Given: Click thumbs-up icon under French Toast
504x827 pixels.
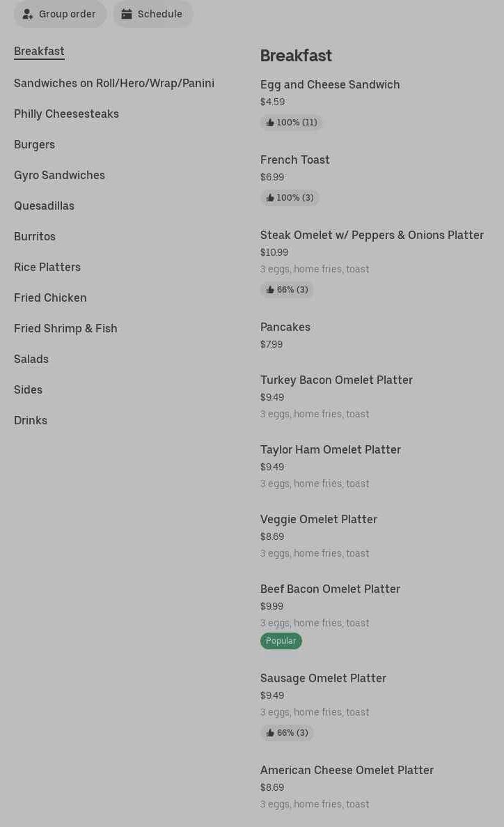Looking at the screenshot, I should (270, 198).
